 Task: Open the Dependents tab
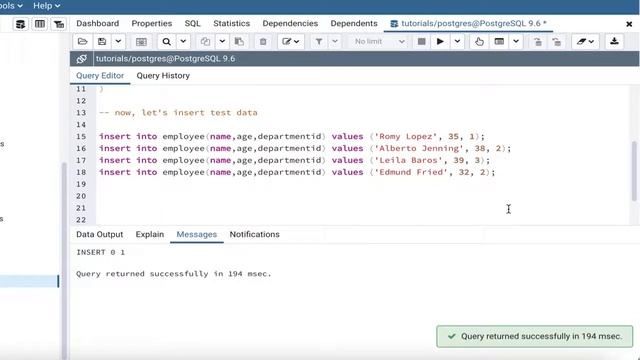(354, 24)
